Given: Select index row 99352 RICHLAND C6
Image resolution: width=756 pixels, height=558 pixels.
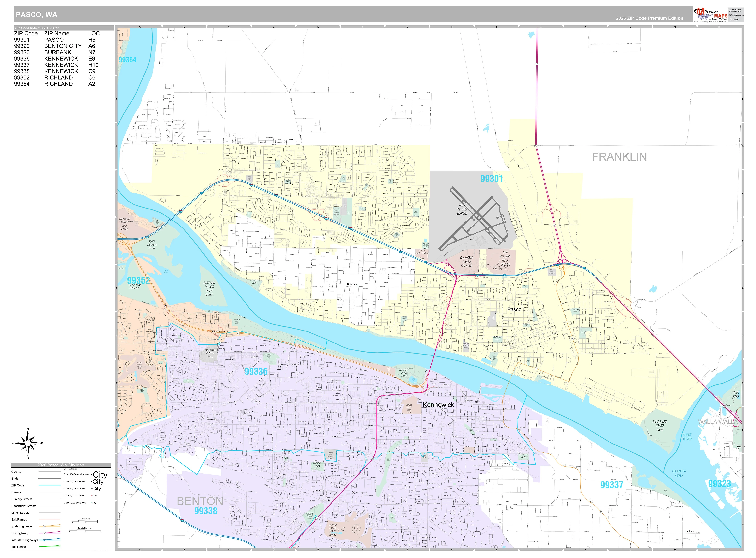Looking at the screenshot, I should [x=57, y=78].
